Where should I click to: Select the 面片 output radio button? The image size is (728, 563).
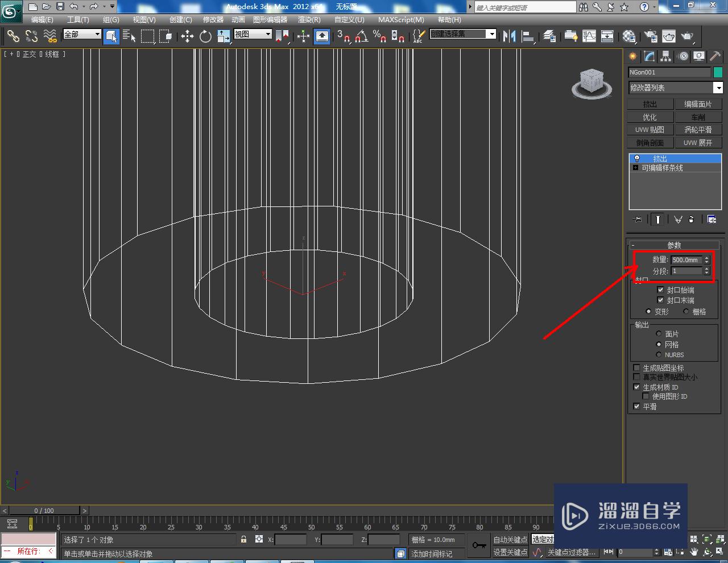[x=659, y=334]
